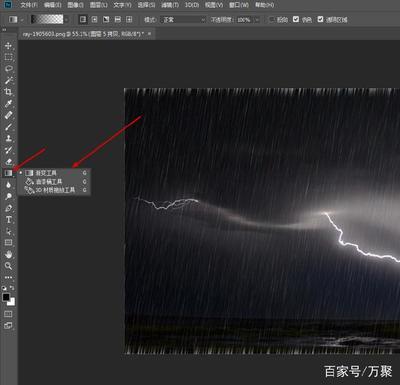The image size is (400, 385).
Task: Choose angle gradient style
Action: [106, 20]
